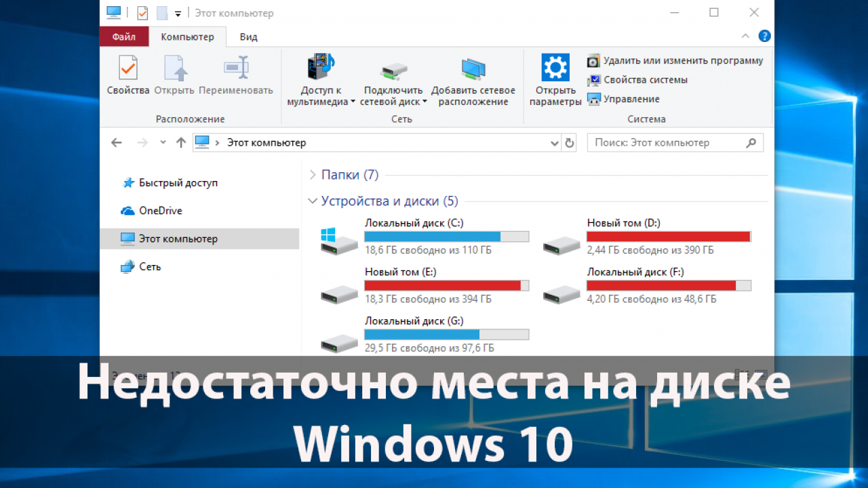Image resolution: width=868 pixels, height=488 pixels.
Task: Open settings (Открыть параметры) gear icon
Action: click(x=555, y=67)
